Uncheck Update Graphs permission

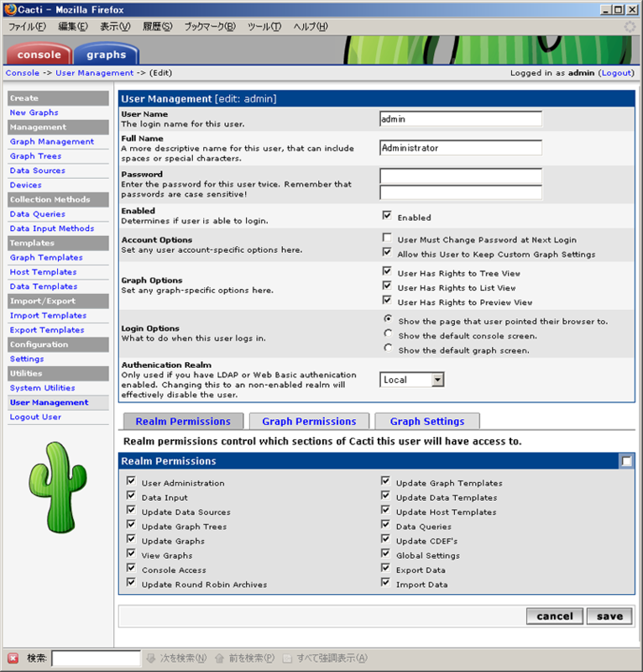click(131, 538)
